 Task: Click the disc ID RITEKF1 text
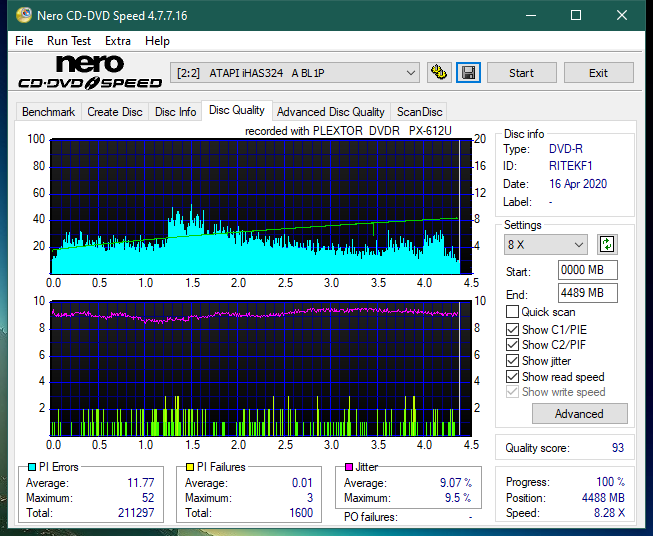(x=571, y=166)
